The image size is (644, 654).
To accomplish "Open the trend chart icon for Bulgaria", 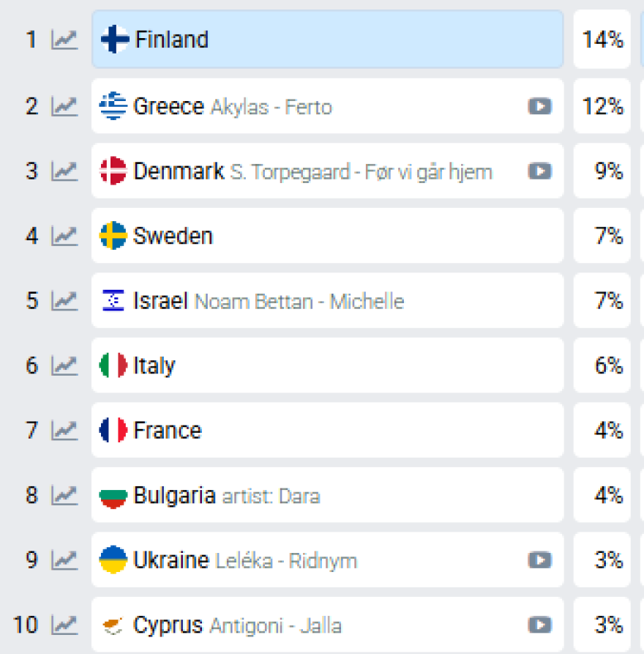I will click(x=64, y=496).
